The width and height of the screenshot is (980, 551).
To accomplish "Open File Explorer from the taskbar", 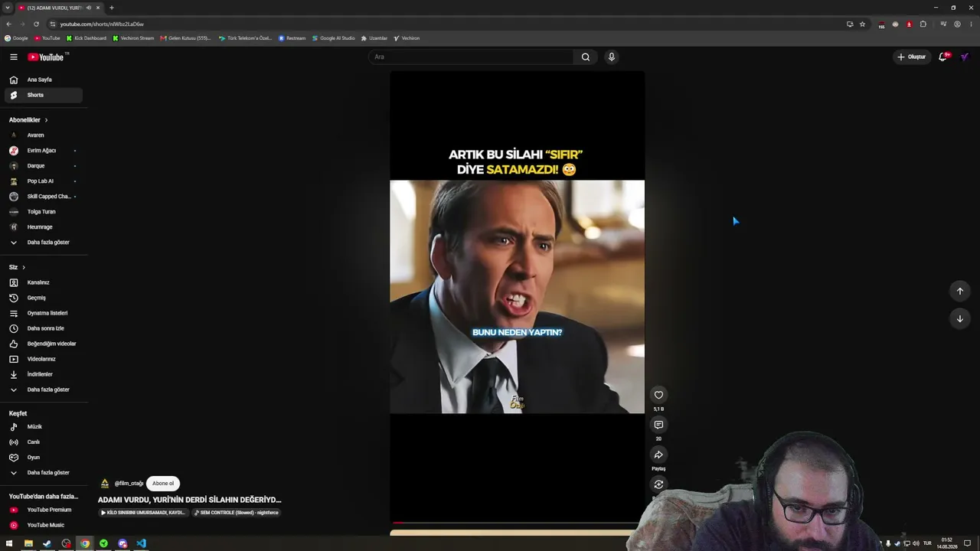I will click(x=28, y=543).
